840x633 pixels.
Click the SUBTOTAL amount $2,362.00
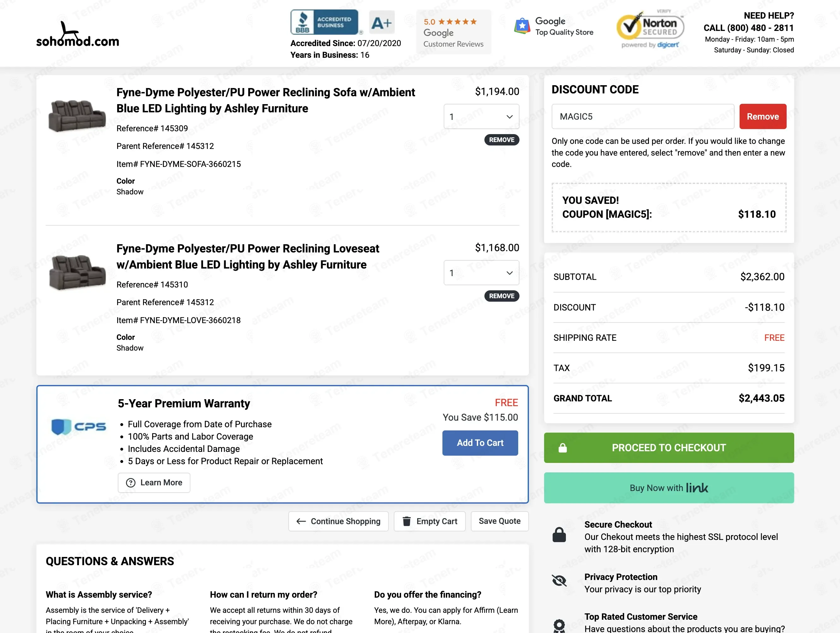tap(762, 277)
